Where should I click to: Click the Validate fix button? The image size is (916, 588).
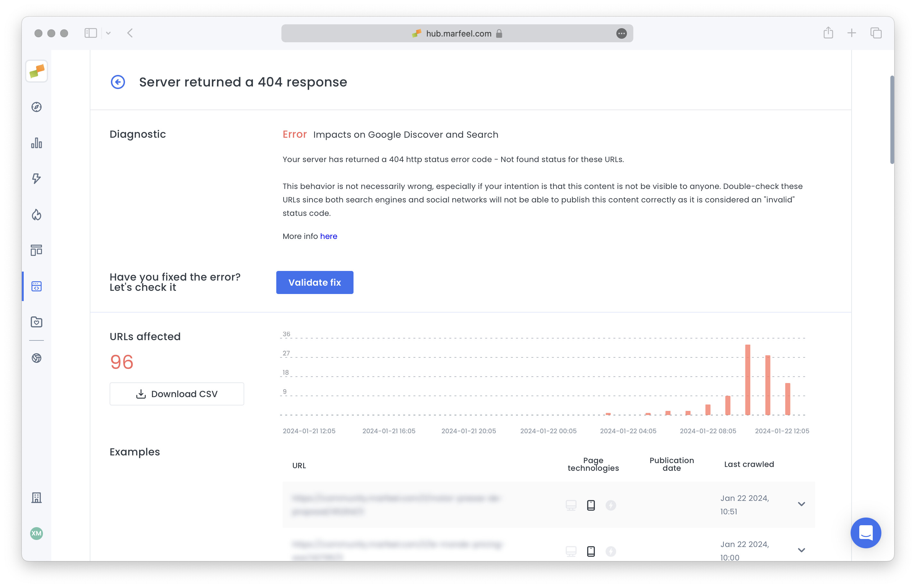(314, 282)
